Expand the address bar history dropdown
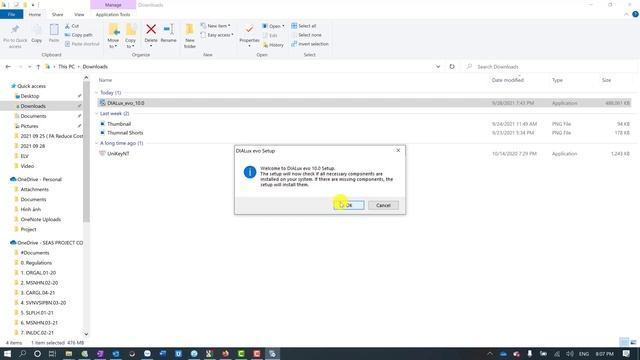The width and height of the screenshot is (640, 360). click(x=438, y=67)
